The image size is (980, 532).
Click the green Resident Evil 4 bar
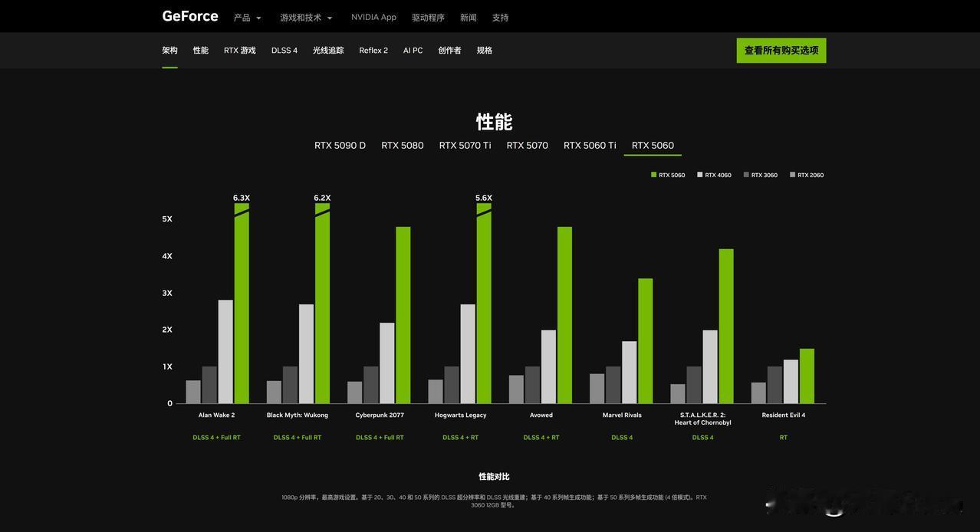807,376
